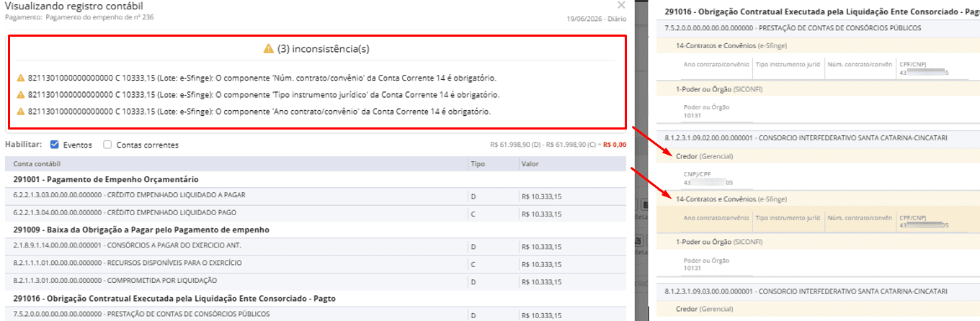Image resolution: width=980 pixels, height=321 pixels.
Task: Click the warning icon beside '(3) inconsistência(s)'
Action: [269, 49]
